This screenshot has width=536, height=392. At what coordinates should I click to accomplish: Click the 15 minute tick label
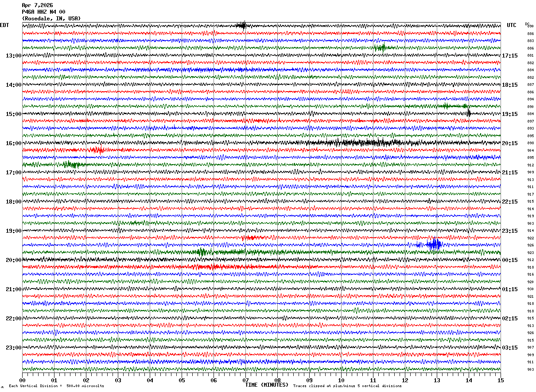pos(501,380)
